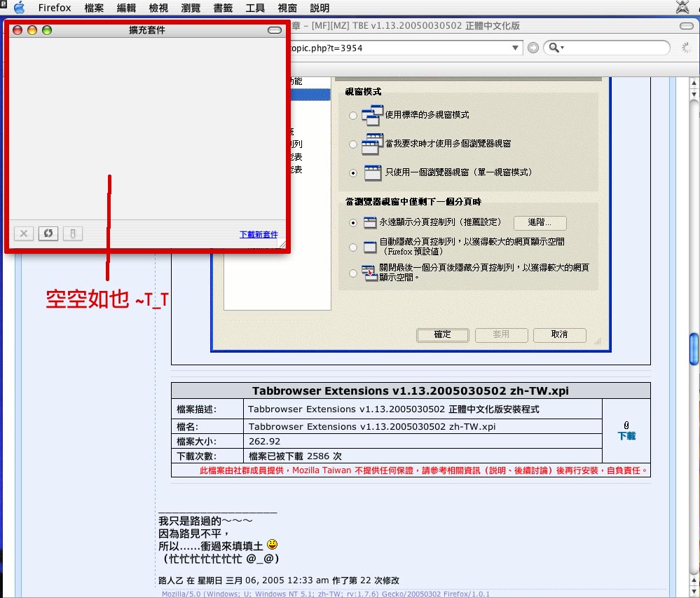
Task: Click the 檔案描述: label cell
Action: (207, 409)
